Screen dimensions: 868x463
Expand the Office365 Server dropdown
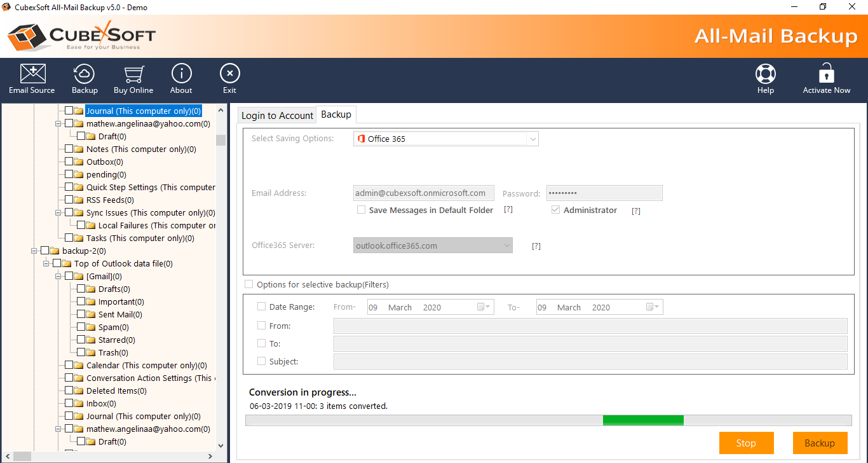point(506,245)
